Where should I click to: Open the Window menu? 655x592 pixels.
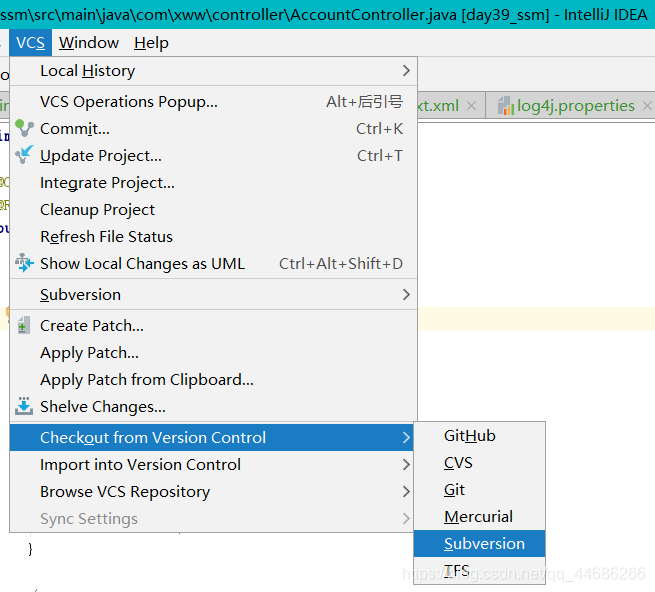(89, 43)
